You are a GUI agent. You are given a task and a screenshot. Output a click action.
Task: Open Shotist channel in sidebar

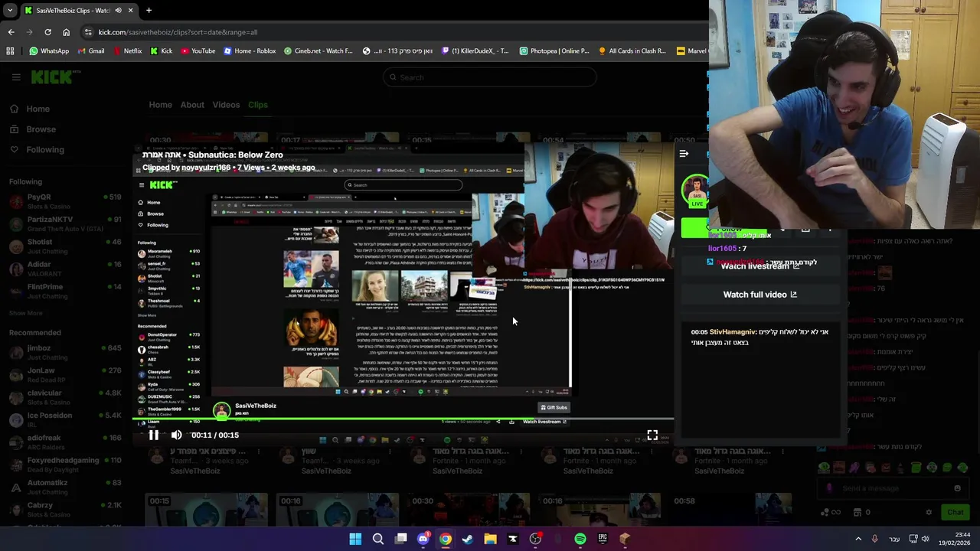(65, 246)
